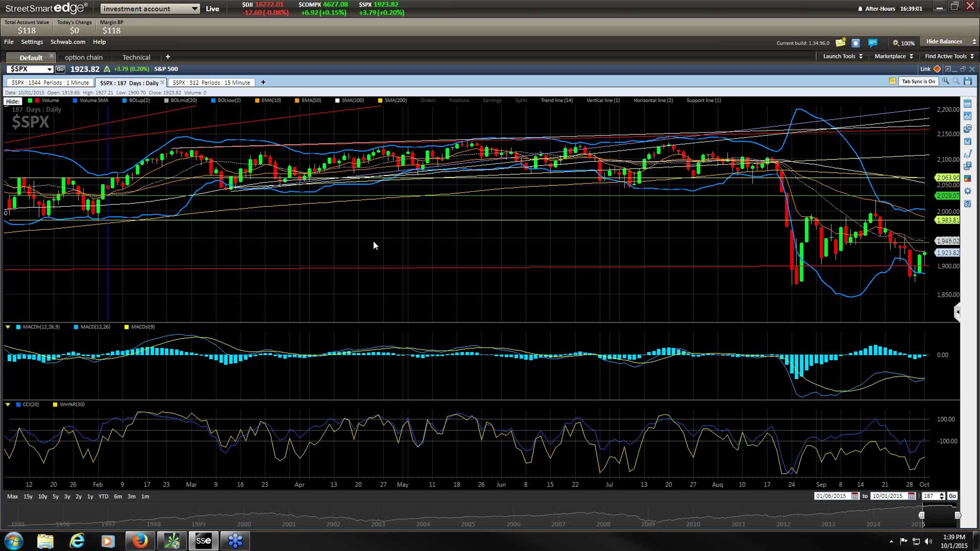Open the investment account dropdown
The width and height of the screenshot is (980, 551).
(x=149, y=9)
